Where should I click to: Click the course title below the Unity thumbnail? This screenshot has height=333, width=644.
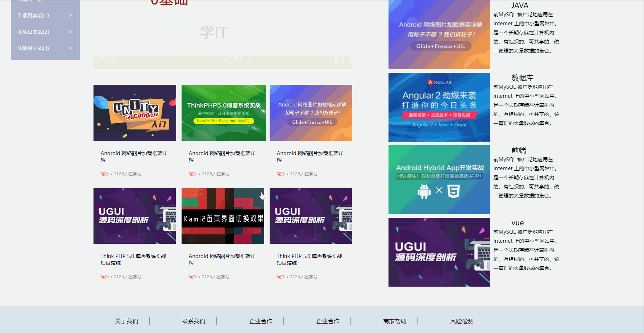pyautogui.click(x=134, y=157)
